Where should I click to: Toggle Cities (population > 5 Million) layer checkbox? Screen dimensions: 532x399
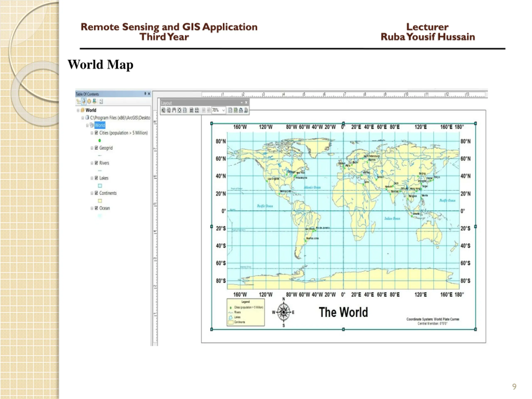point(96,133)
